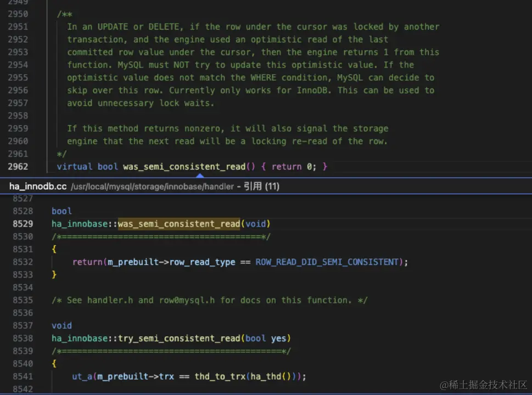532x395 pixels.
Task: Click comment text 'In an UPDATE or DELETE'
Action: 123,27
